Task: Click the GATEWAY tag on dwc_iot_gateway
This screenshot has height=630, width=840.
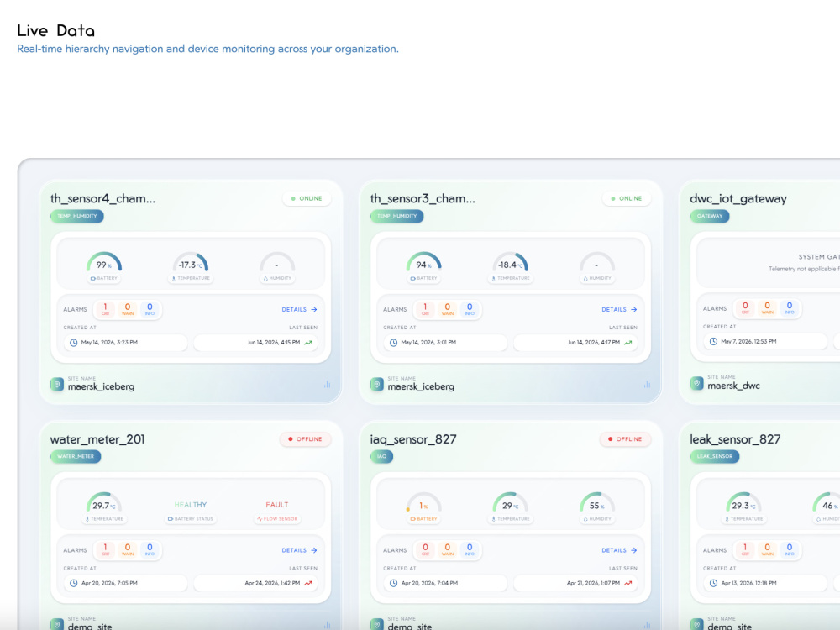Action: coord(709,217)
